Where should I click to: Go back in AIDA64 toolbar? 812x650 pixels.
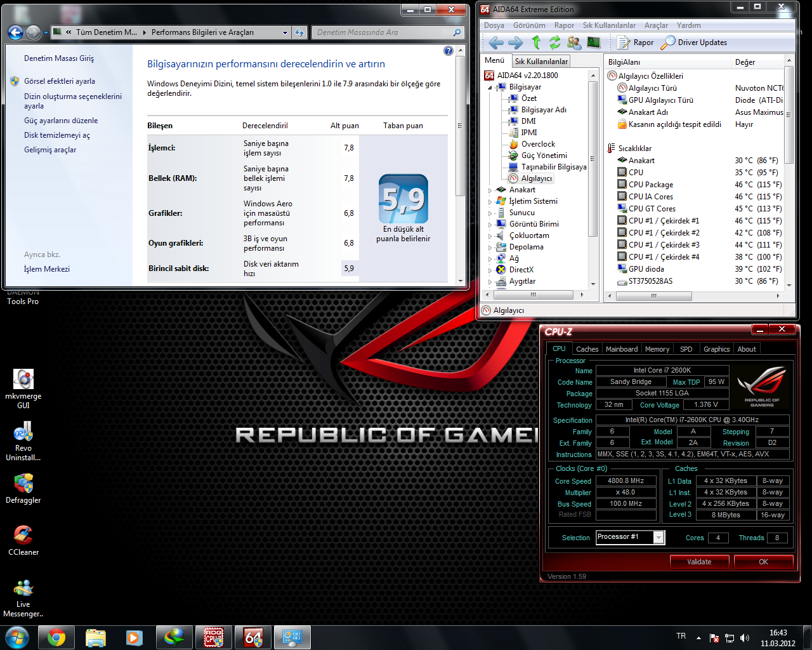click(496, 43)
